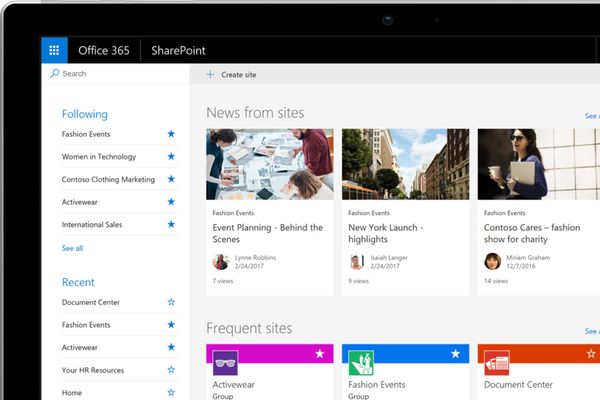Open Document Center frequent site title

518,385
